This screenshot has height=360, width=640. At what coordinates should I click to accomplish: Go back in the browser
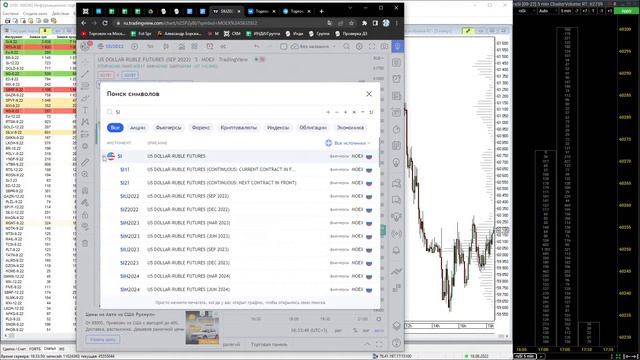(84, 23)
